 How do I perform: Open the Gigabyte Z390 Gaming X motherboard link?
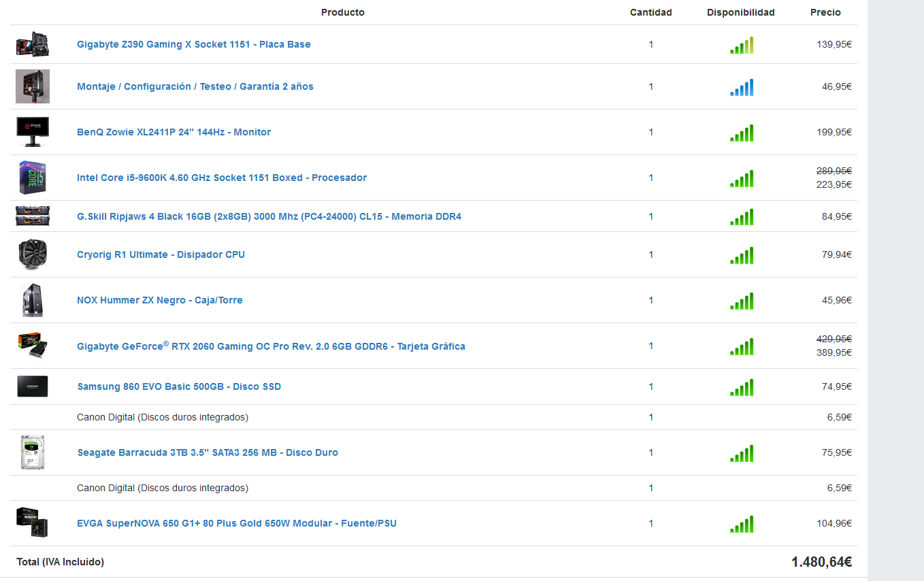point(194,44)
